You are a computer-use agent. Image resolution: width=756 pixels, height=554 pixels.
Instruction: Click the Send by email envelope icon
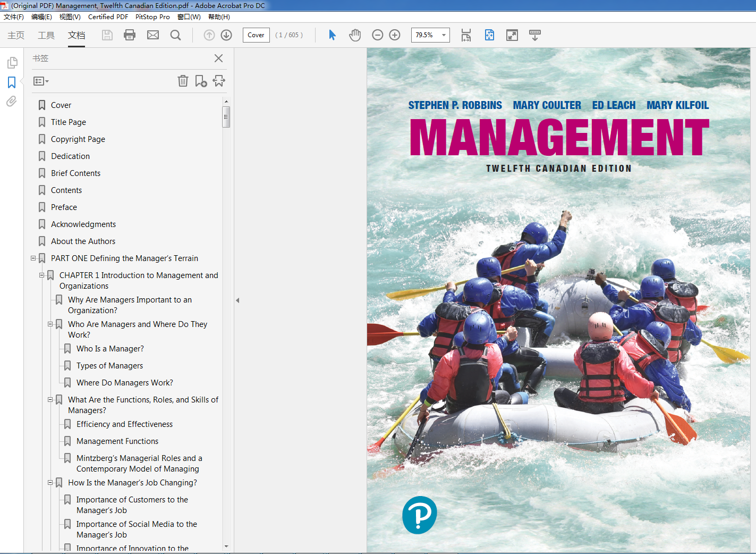(x=153, y=35)
